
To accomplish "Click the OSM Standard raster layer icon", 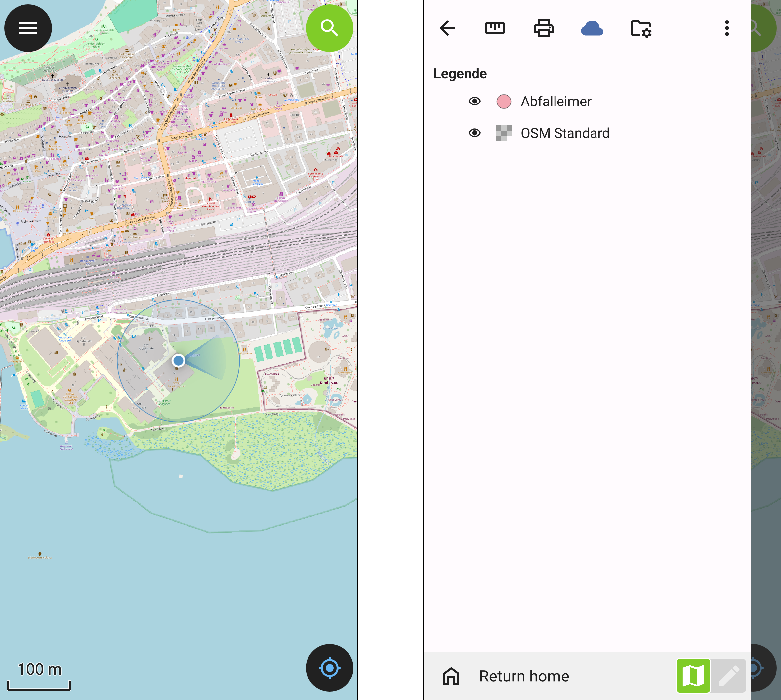I will 504,134.
